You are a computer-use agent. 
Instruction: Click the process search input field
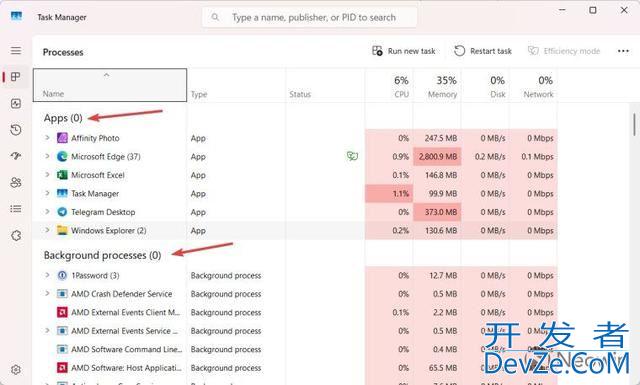[x=310, y=17]
